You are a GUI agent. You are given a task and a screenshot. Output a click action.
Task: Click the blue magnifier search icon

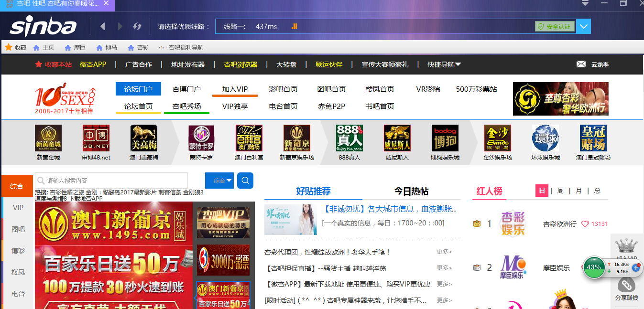[x=245, y=181]
